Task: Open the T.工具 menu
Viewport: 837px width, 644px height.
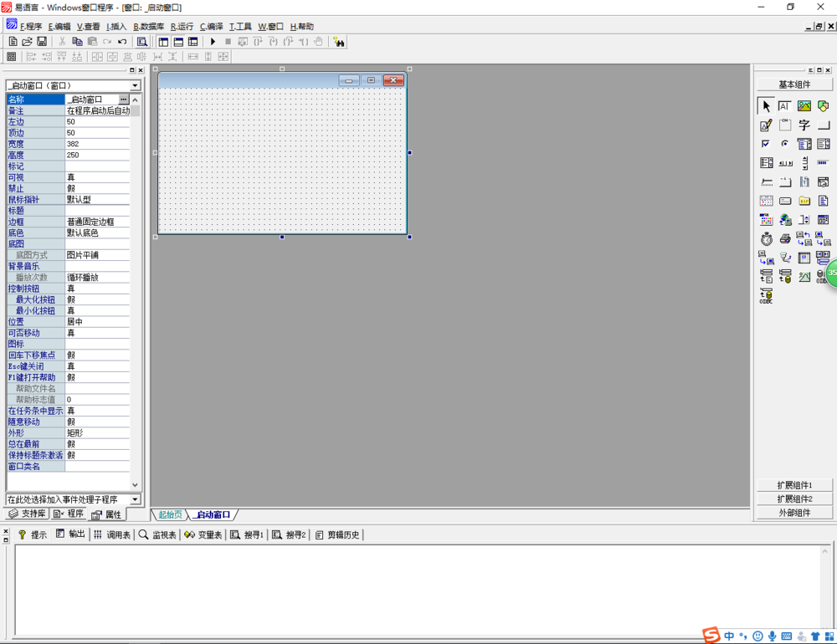Action: (240, 26)
